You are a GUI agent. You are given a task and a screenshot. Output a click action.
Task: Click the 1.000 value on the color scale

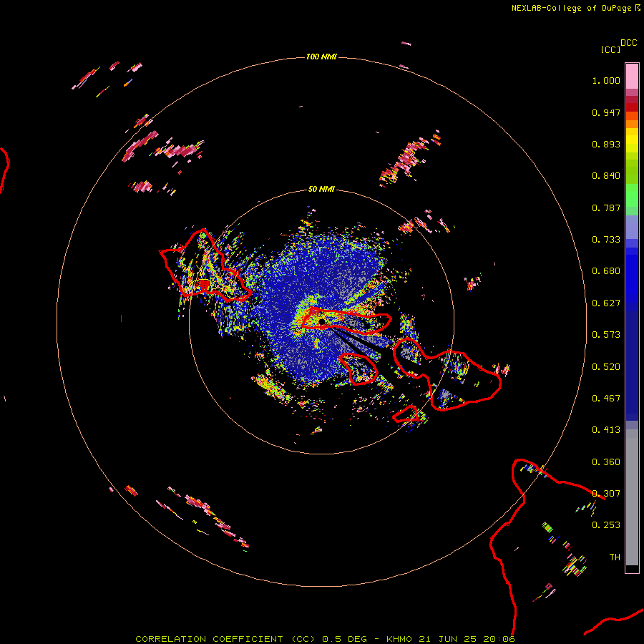(606, 80)
